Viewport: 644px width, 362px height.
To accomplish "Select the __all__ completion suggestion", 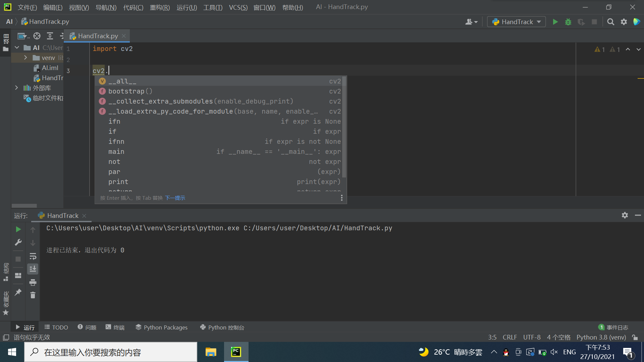I will pos(122,81).
